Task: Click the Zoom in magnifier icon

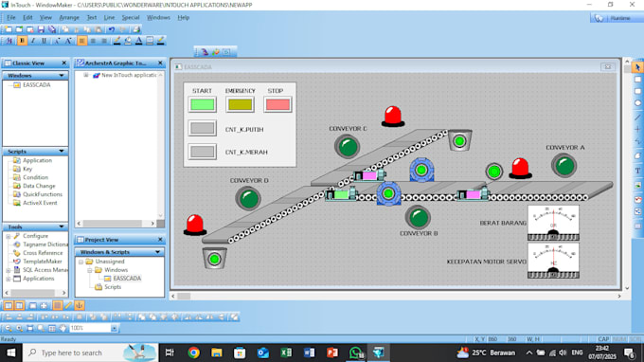Action: click(x=19, y=328)
